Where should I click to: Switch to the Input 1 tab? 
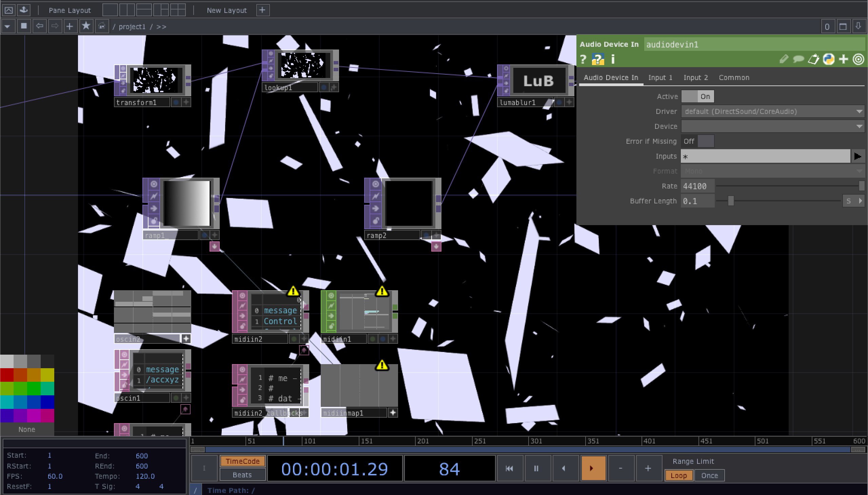click(660, 78)
